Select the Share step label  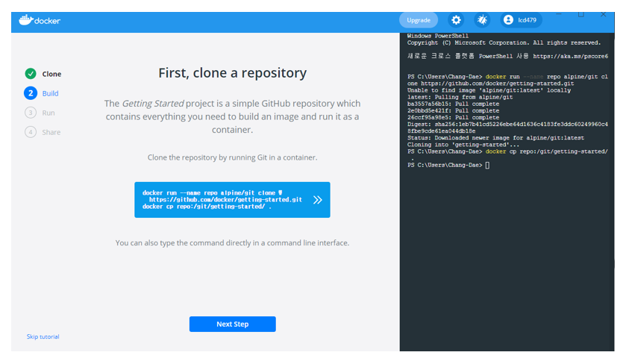pyautogui.click(x=51, y=132)
